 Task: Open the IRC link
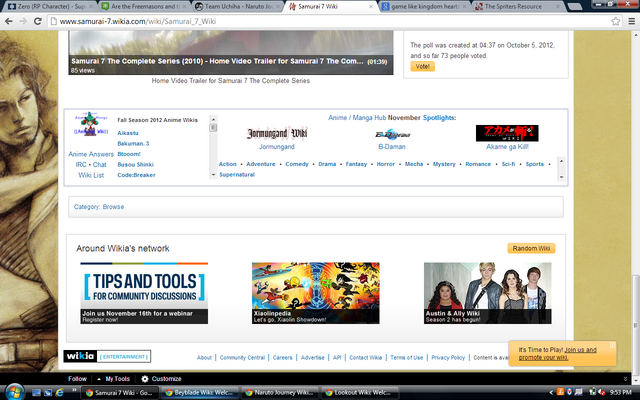81,164
